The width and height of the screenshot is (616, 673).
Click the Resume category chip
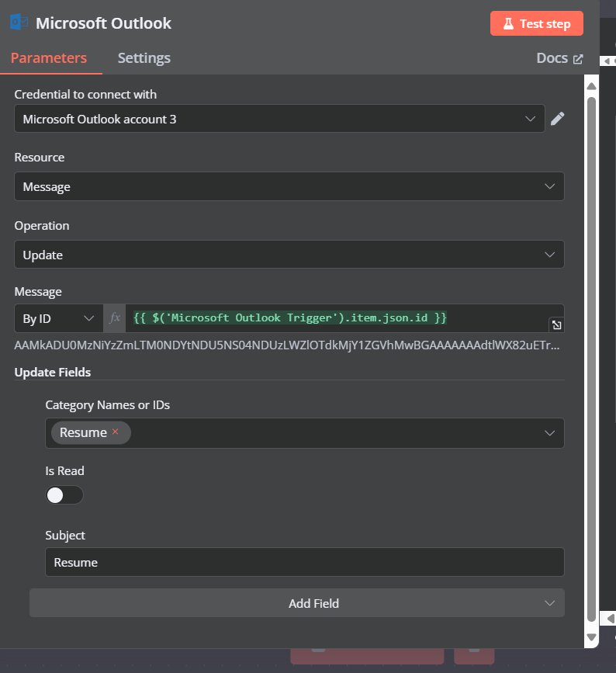[91, 432]
